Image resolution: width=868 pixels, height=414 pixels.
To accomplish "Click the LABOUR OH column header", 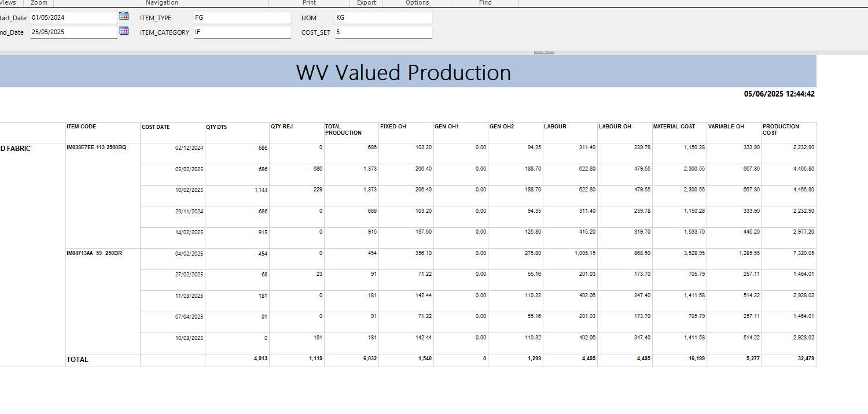I will coord(615,127).
